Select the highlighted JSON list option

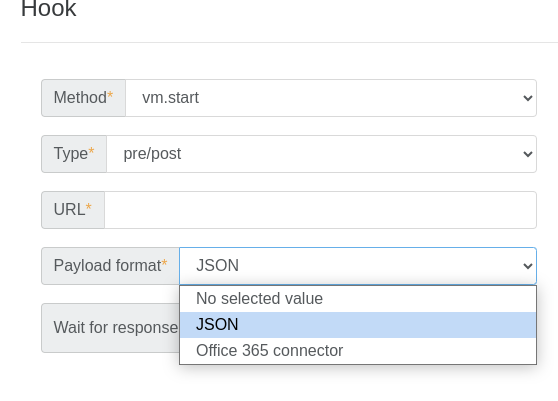coord(358,325)
